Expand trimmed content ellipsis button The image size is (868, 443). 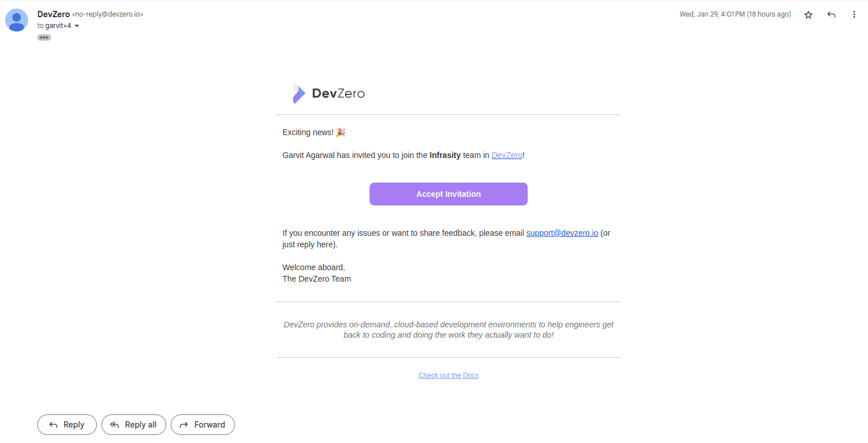(44, 37)
